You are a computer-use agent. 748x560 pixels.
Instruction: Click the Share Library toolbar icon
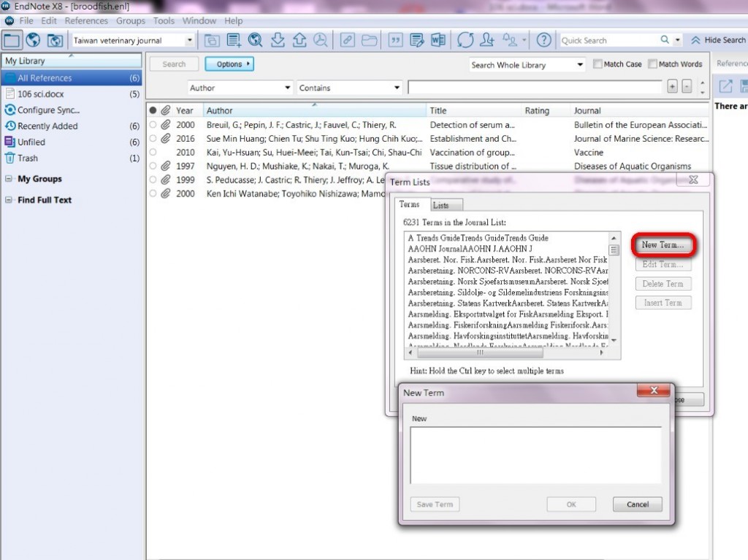487,40
